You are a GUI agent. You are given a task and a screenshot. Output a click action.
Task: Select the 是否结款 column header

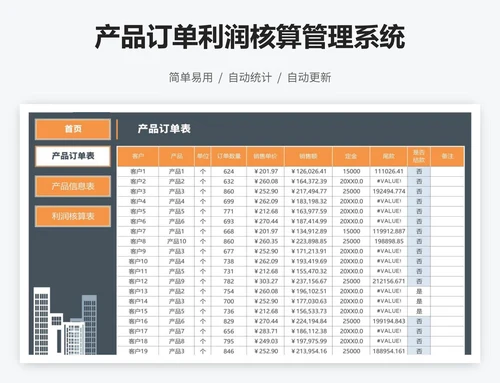[x=419, y=156]
